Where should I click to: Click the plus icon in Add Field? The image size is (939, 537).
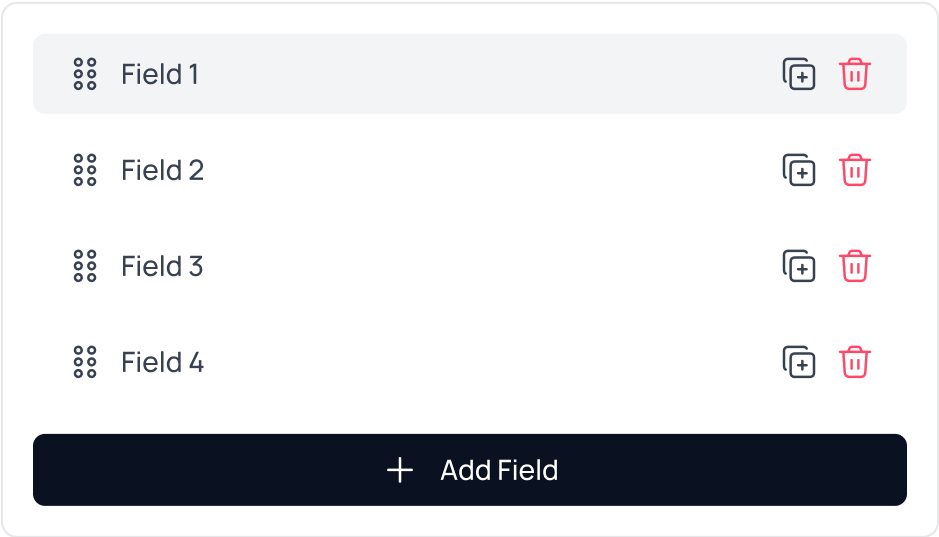[400, 470]
